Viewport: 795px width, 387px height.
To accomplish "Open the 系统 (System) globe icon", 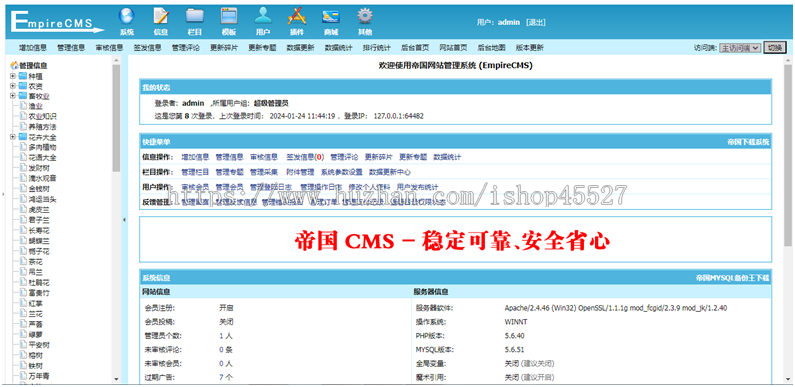I will pyautogui.click(x=127, y=16).
